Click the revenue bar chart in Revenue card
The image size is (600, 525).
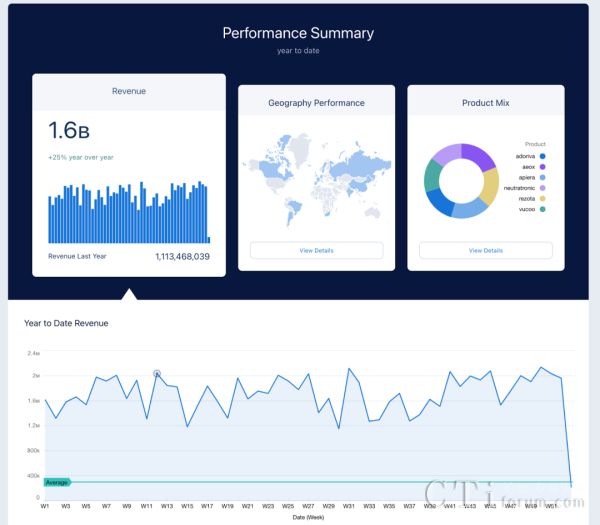pos(128,213)
